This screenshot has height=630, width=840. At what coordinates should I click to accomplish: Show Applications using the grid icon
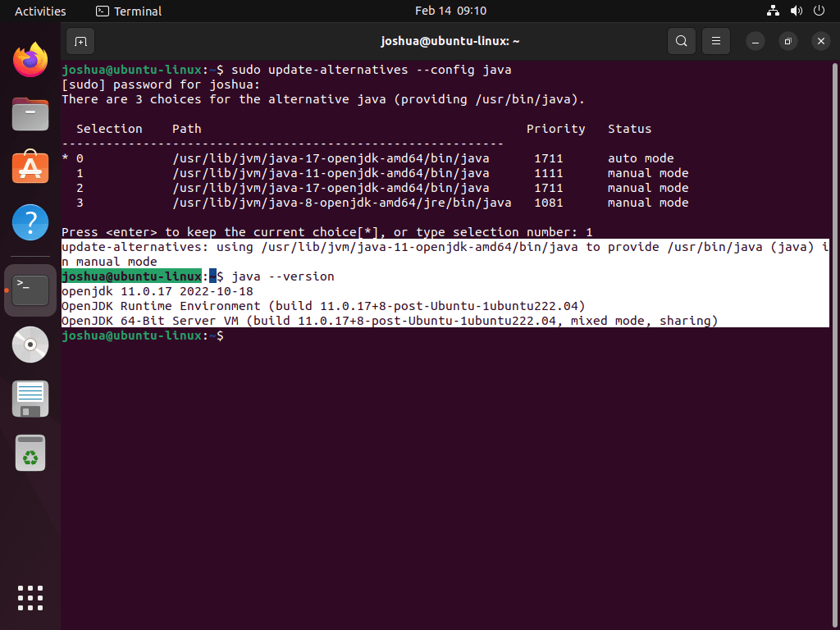pos(30,598)
